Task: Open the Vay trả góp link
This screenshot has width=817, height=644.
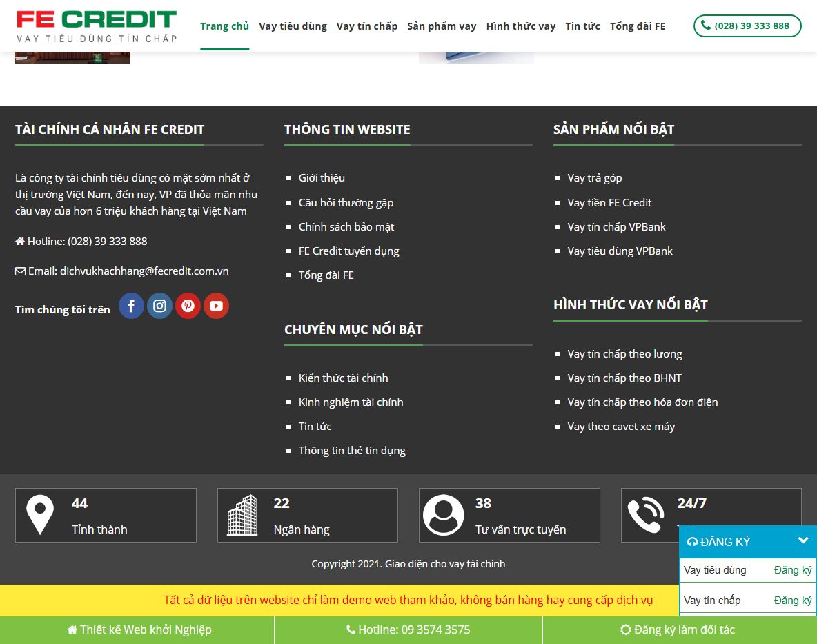Action: point(595,178)
